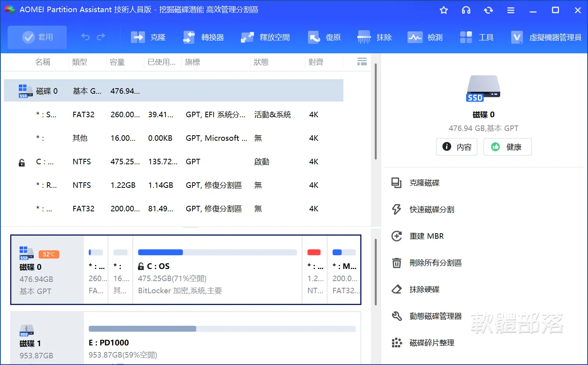Click the undo arrow icon

(x=85, y=37)
